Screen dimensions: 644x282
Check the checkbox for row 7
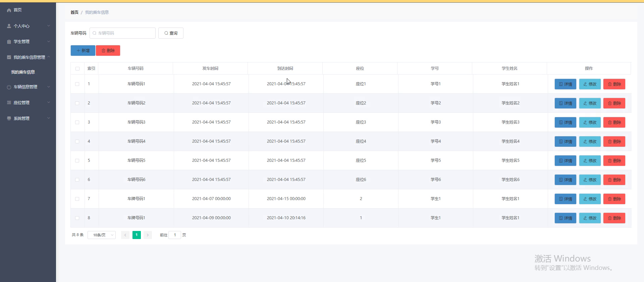pos(77,199)
